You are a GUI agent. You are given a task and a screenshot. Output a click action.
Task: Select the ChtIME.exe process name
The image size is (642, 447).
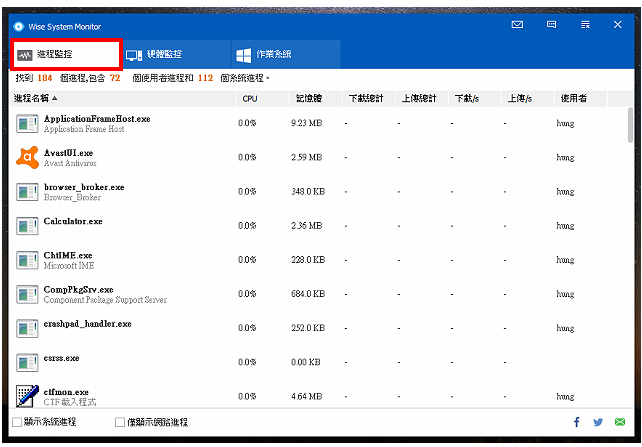tap(68, 255)
